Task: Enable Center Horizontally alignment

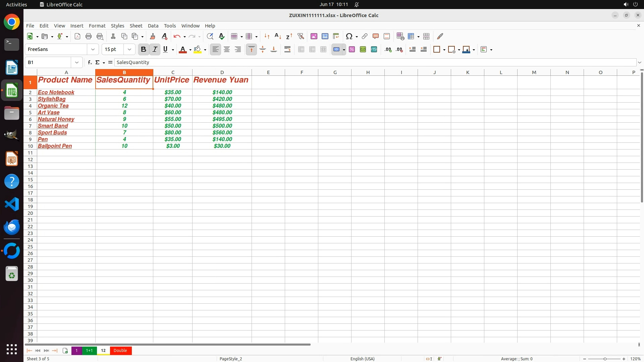Action: (227, 49)
